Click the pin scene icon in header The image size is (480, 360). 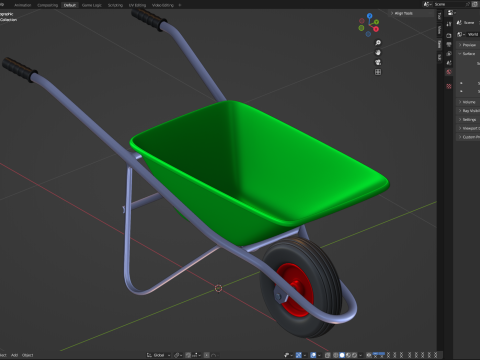(x=468, y=4)
